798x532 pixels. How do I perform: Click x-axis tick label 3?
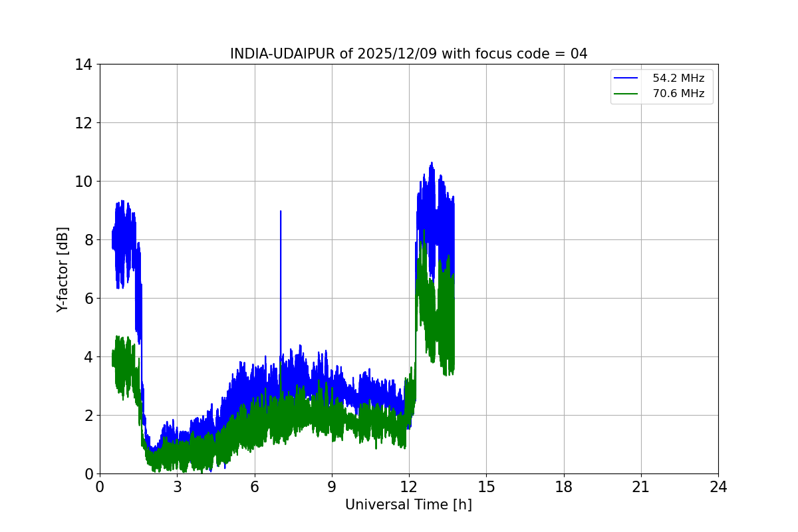[177, 487]
